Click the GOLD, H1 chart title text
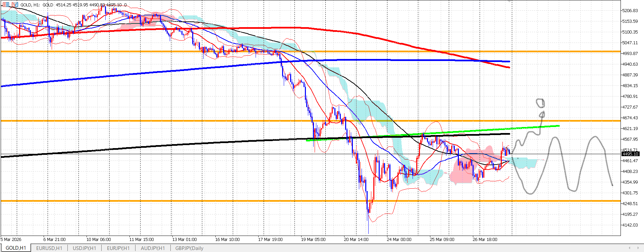The width and height of the screenshot is (644, 252). point(30,5)
